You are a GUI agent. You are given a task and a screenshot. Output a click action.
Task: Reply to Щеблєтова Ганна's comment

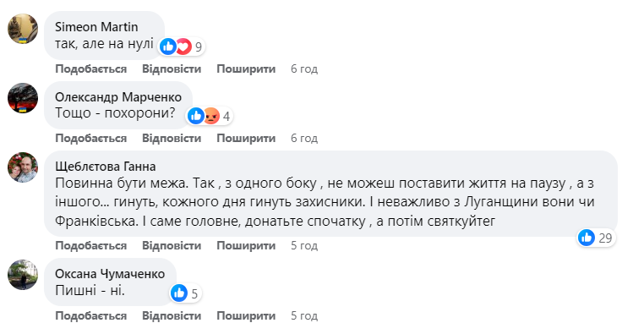point(172,245)
